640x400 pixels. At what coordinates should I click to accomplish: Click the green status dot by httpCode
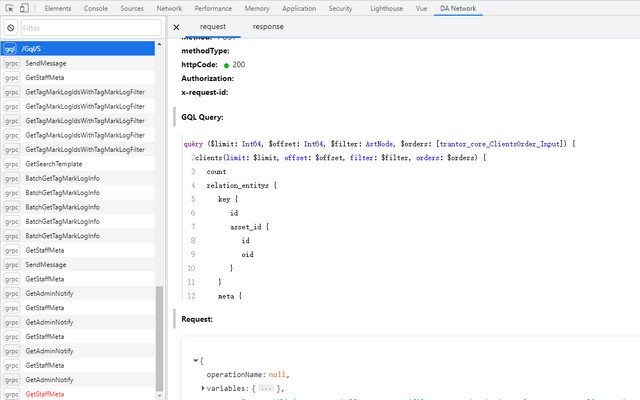click(226, 65)
